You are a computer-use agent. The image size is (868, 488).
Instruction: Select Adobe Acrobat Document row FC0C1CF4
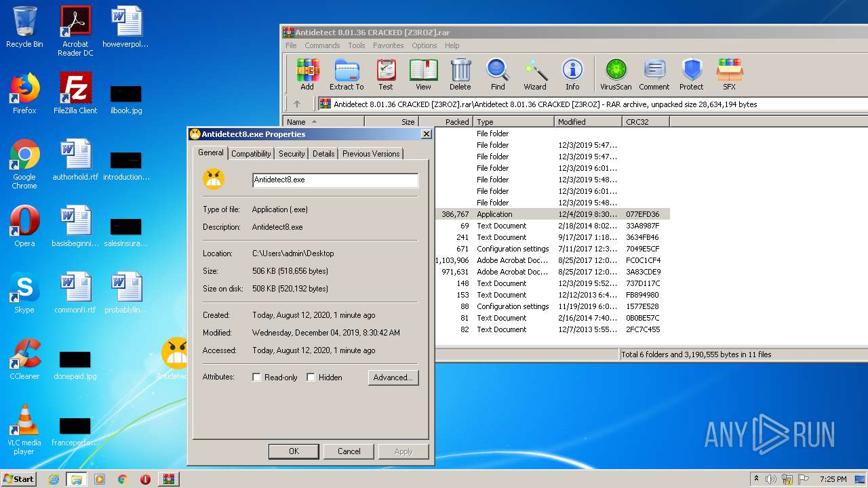pyautogui.click(x=552, y=260)
